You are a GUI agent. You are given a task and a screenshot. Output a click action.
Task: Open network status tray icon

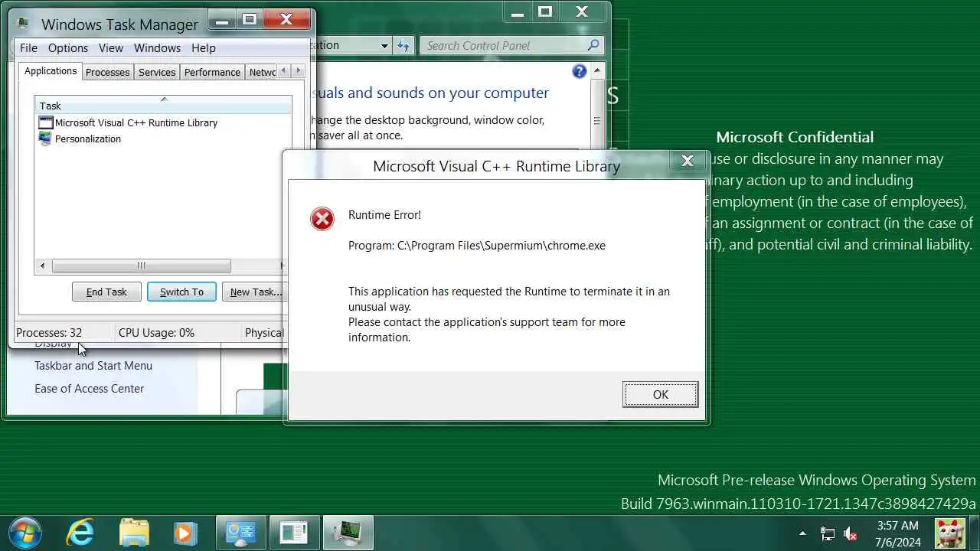click(x=828, y=533)
